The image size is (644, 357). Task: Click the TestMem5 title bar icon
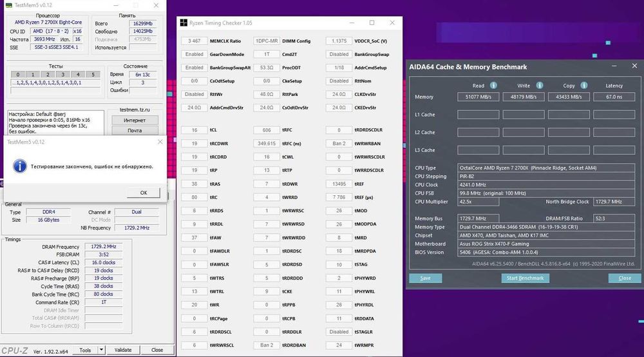[9, 5]
